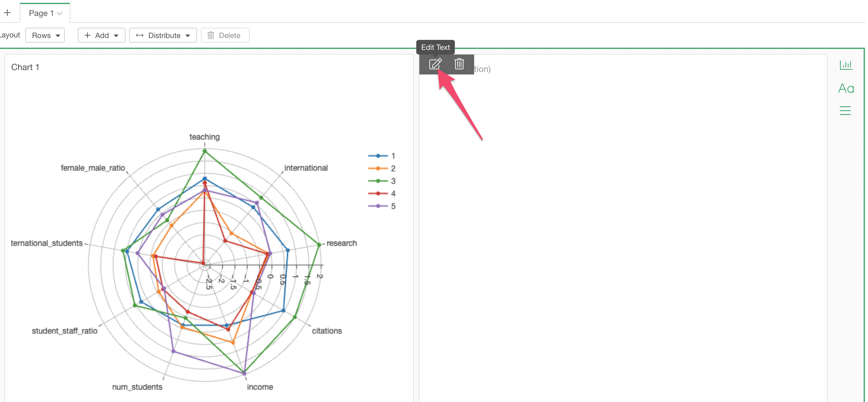Screen dimensions: 868x402
Task: Click the income axis label
Action: click(260, 387)
